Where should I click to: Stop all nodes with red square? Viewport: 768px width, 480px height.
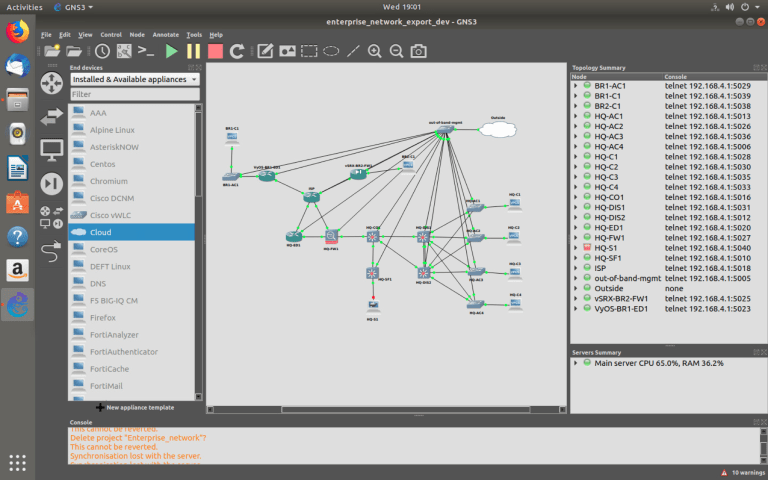click(215, 51)
